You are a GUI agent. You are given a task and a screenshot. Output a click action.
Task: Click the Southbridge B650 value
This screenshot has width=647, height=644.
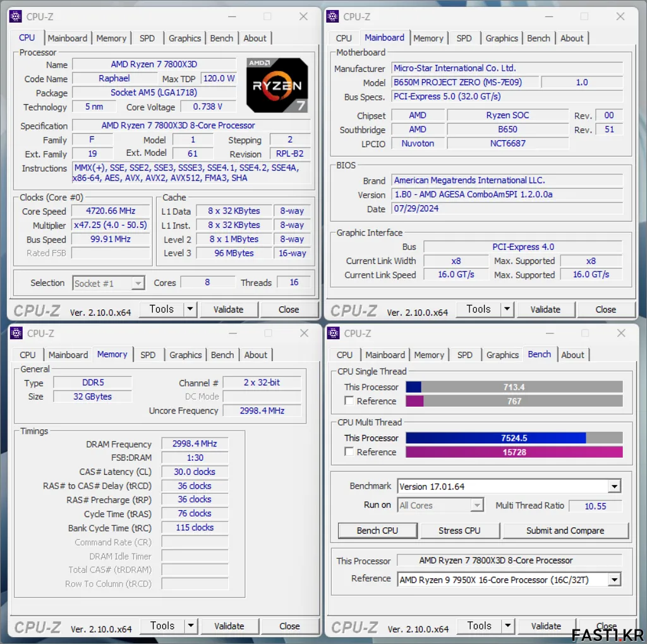[508, 129]
